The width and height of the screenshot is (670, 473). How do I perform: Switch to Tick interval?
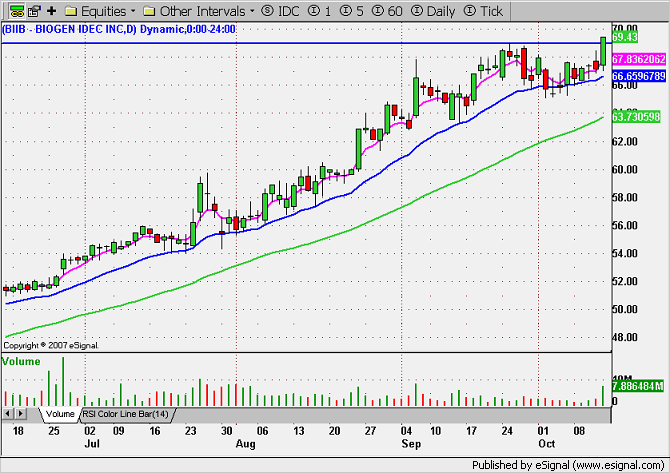coord(483,11)
